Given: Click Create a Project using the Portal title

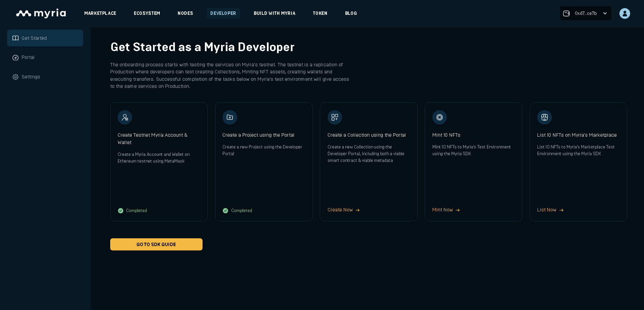Looking at the screenshot, I should (x=258, y=135).
